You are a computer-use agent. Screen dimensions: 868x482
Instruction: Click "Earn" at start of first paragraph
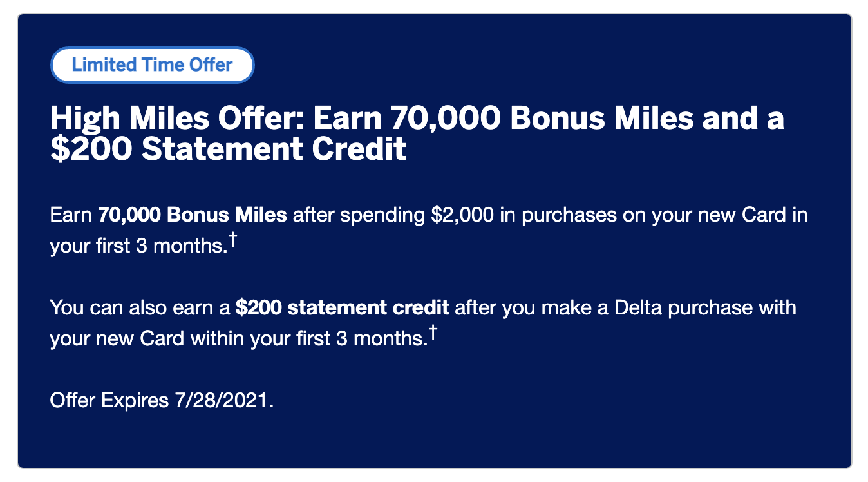[71, 215]
